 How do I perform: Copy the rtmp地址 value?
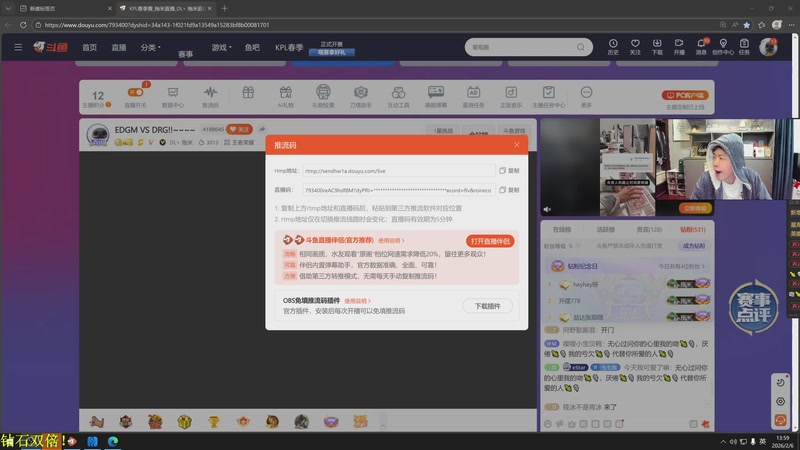pos(509,170)
